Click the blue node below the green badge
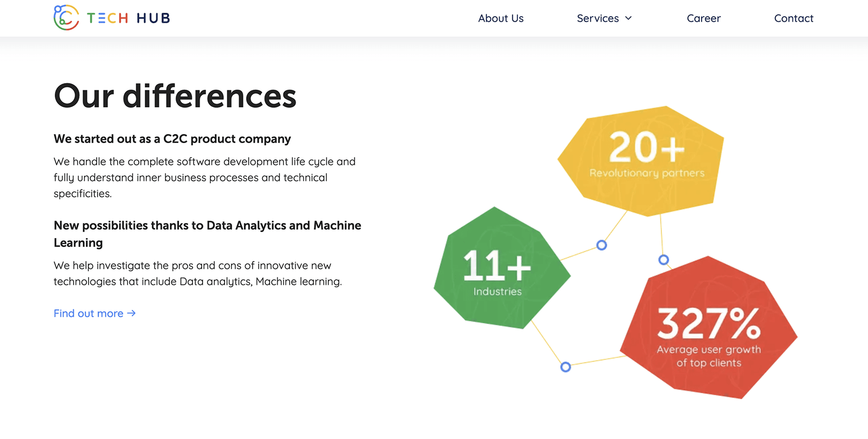 [x=566, y=367]
